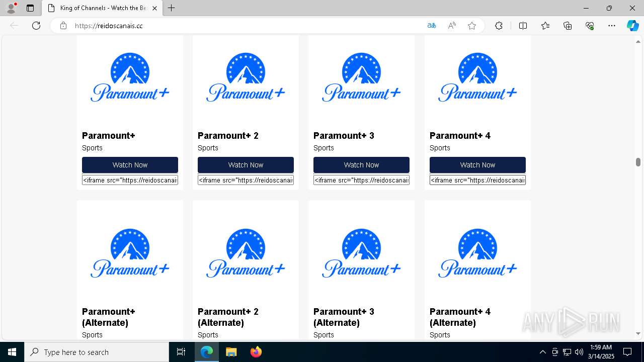Open the Extensions puzzle icon
This screenshot has height=362, width=644.
pos(499,26)
